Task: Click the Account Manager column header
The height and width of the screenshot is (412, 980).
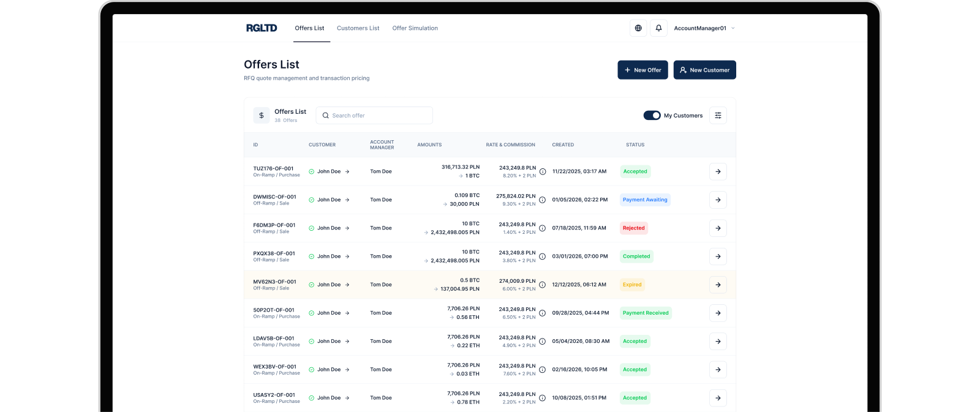Action: click(382, 145)
